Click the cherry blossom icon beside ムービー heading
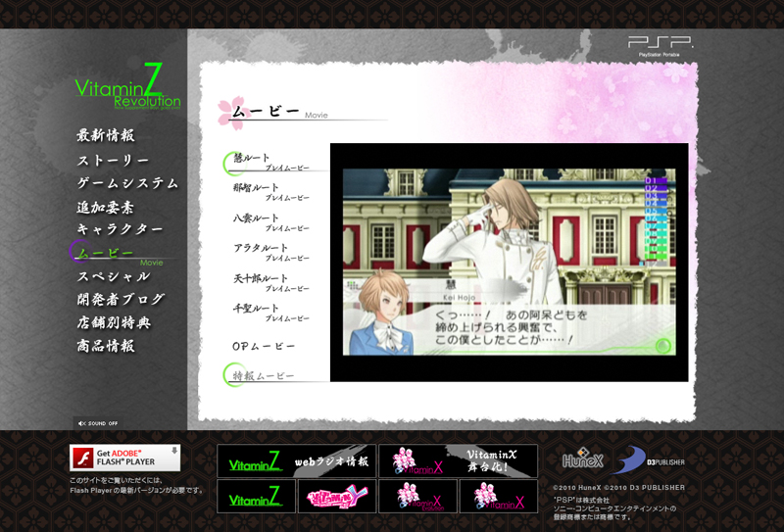 coord(231,113)
